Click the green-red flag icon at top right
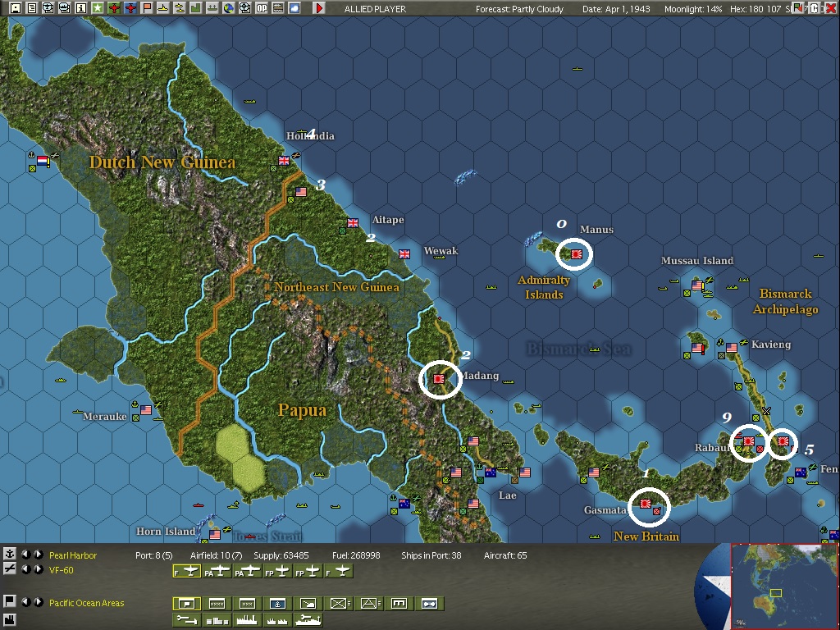The width and height of the screenshot is (840, 630). 797,7
